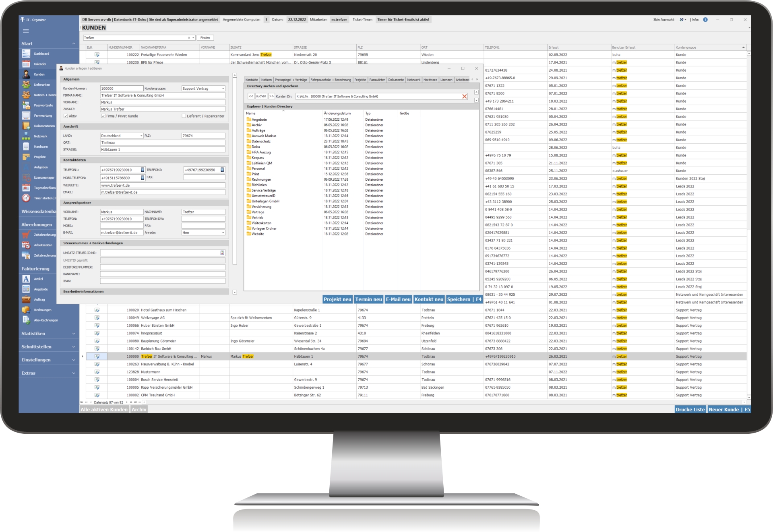Toggle the Firma / Privat Kunde checkbox

[x=103, y=116]
